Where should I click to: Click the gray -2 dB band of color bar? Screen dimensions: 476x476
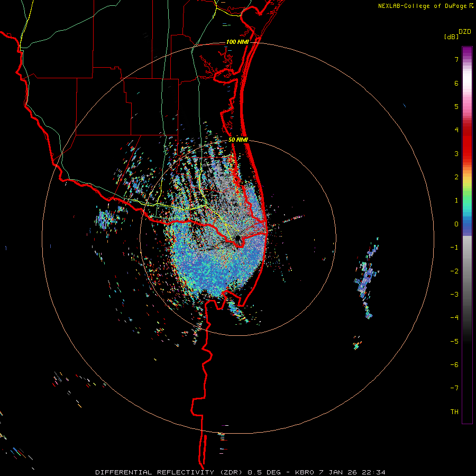(x=467, y=271)
